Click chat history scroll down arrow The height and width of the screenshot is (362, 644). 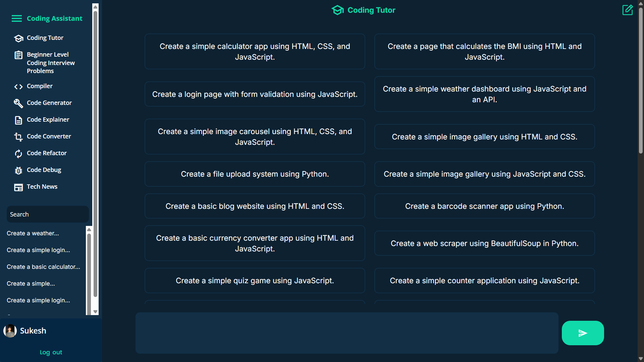96,312
